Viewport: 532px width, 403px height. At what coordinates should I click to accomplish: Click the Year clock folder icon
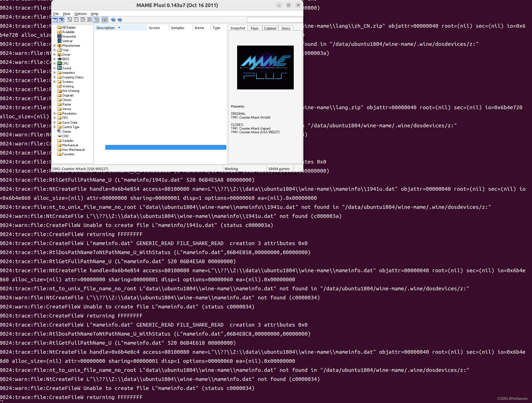coord(59,50)
